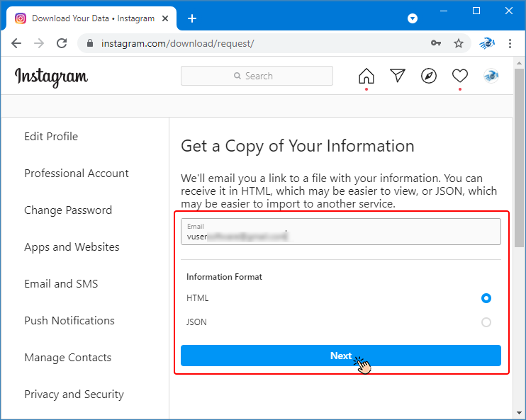Image resolution: width=526 pixels, height=420 pixels.
Task: Click scrollbar down arrow
Action: [x=519, y=413]
